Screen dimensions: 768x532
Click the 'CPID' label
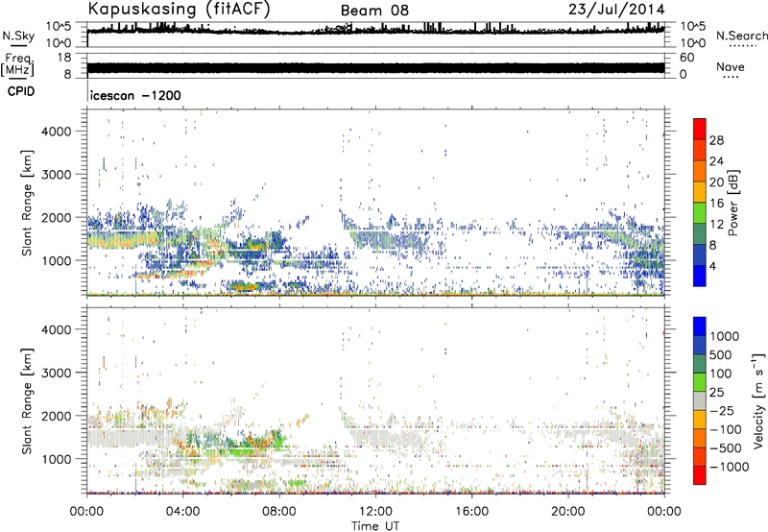[21, 91]
